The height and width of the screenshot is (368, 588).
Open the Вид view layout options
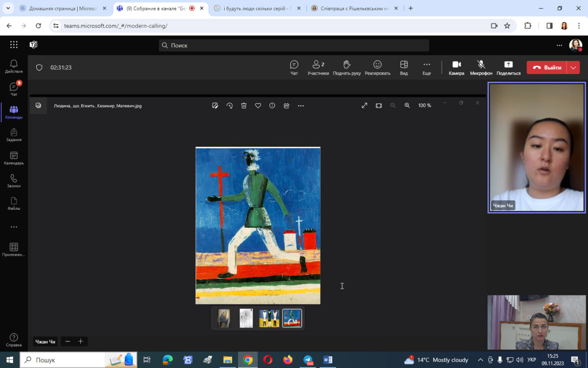click(404, 67)
